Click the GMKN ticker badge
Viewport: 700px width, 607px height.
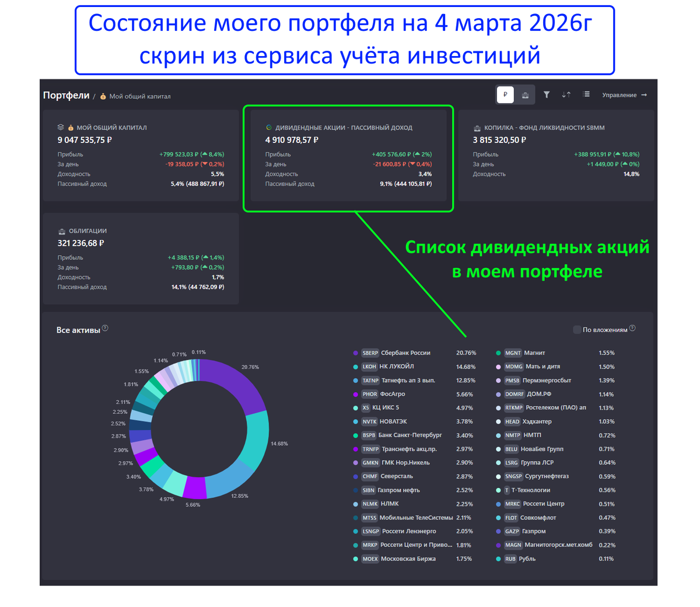(370, 463)
